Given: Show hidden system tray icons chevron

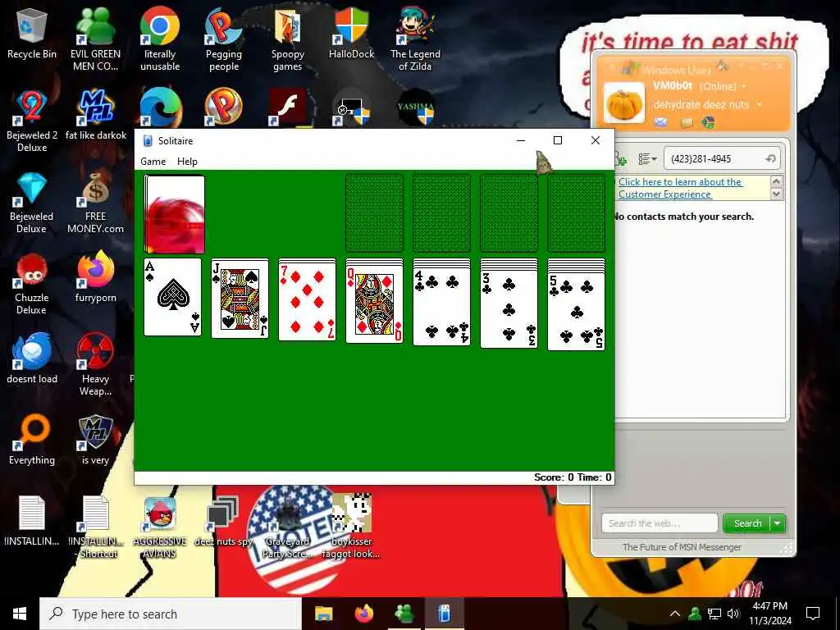Looking at the screenshot, I should point(675,614).
